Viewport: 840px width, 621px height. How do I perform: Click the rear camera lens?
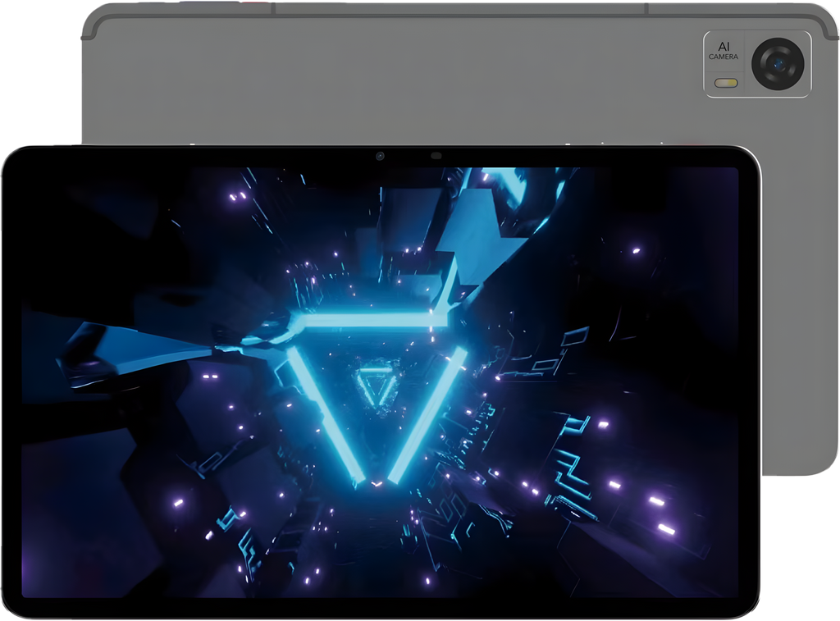777,62
